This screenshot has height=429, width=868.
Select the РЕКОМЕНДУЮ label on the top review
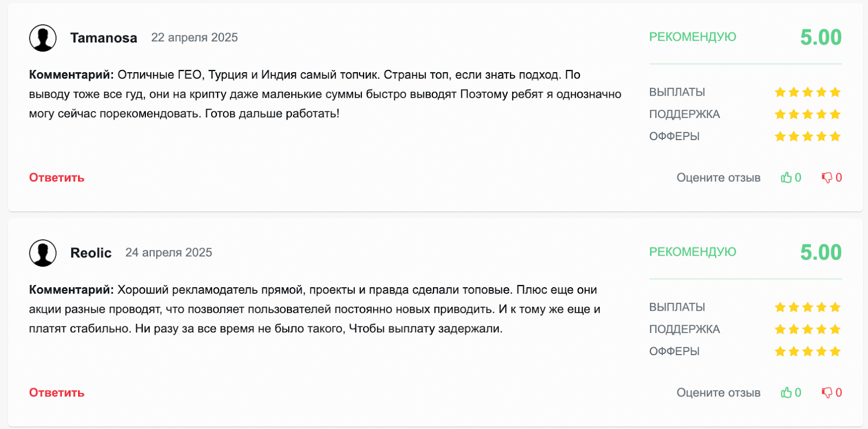tap(692, 37)
